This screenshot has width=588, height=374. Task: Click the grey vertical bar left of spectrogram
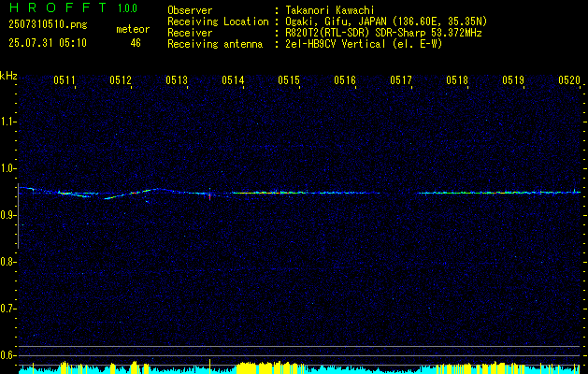point(18,216)
